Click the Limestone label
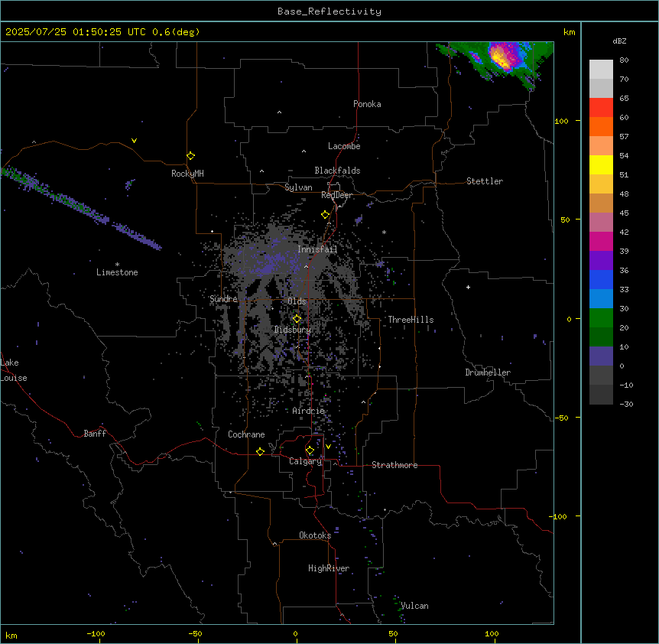The image size is (659, 644). (117, 272)
